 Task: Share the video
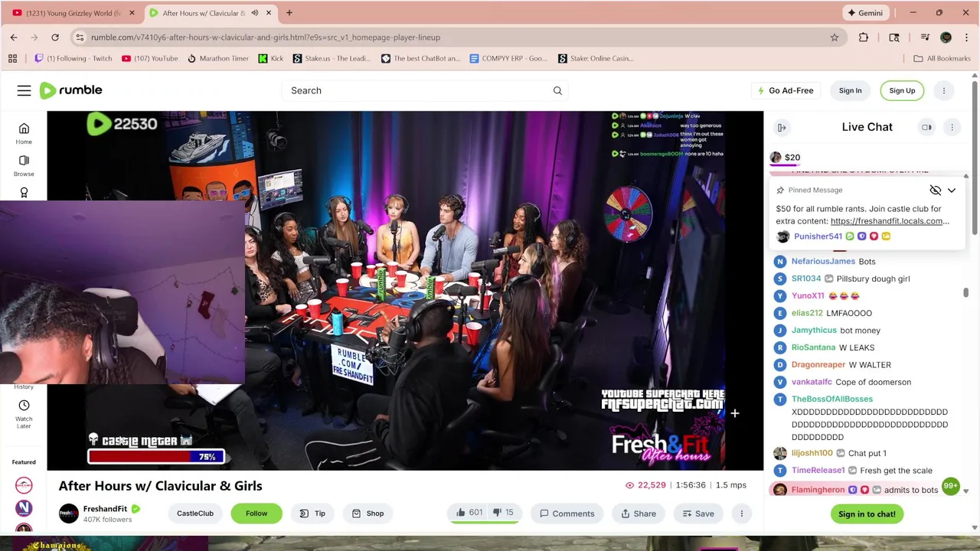[638, 514]
